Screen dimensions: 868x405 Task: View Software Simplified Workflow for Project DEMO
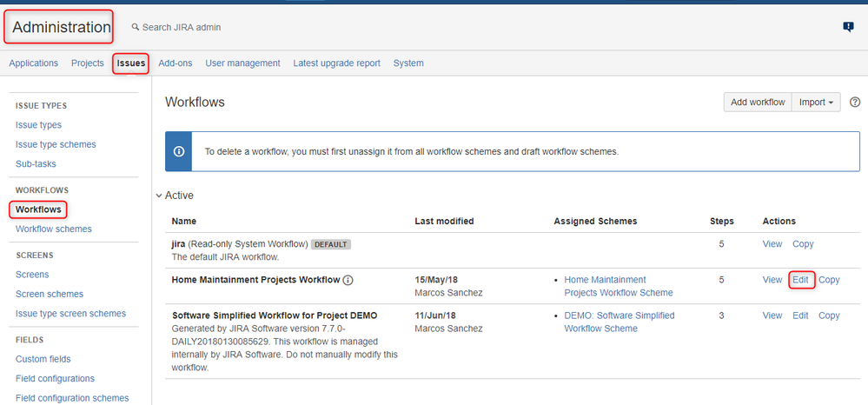[772, 315]
